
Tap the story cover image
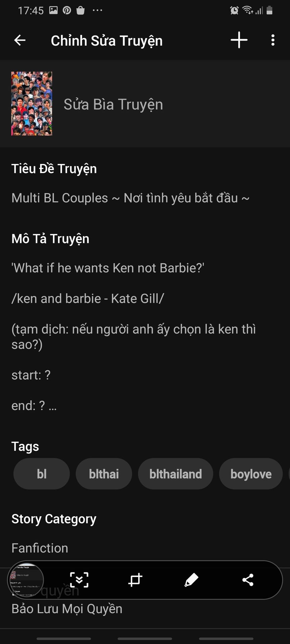coord(32,104)
